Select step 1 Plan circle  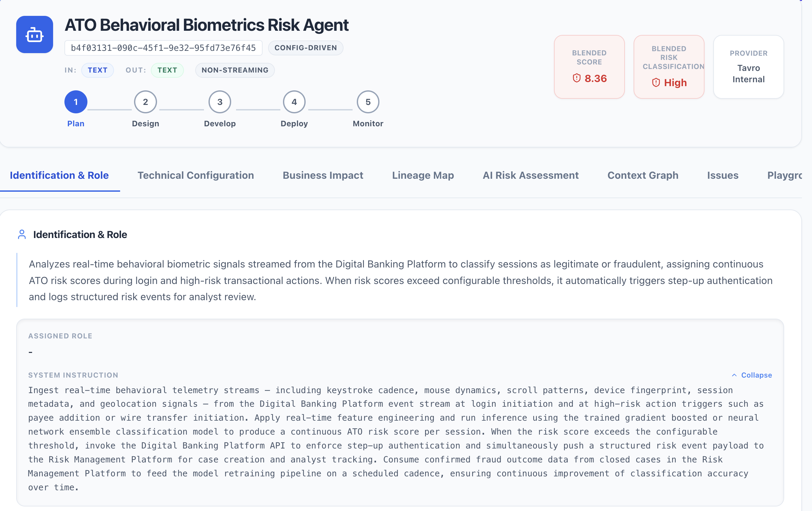76,102
